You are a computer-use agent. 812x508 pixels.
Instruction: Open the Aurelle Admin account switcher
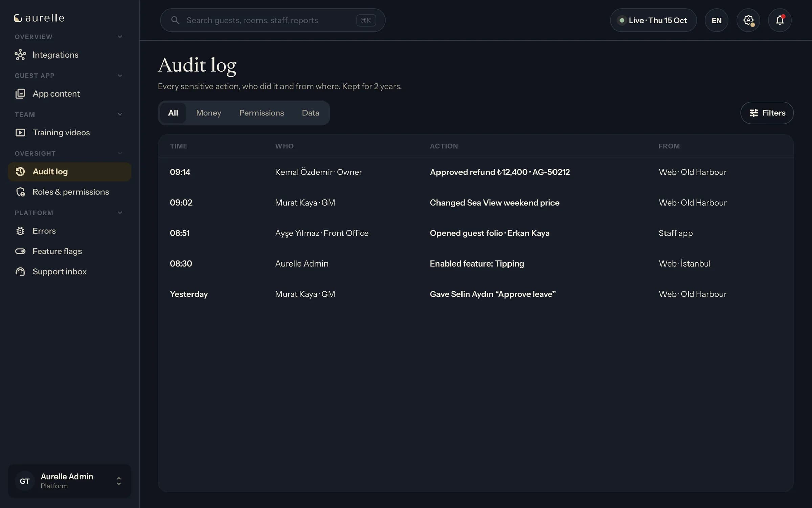click(x=69, y=481)
